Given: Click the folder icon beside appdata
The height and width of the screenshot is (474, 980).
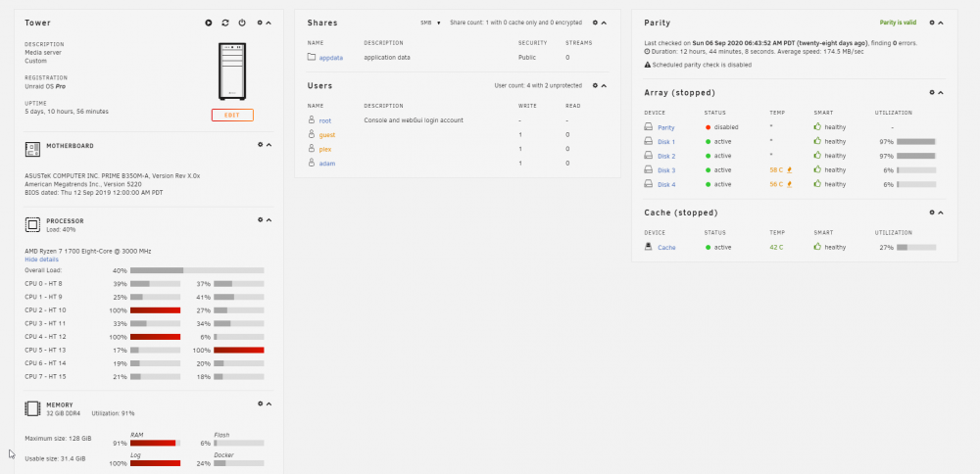Looking at the screenshot, I should pyautogui.click(x=312, y=57).
